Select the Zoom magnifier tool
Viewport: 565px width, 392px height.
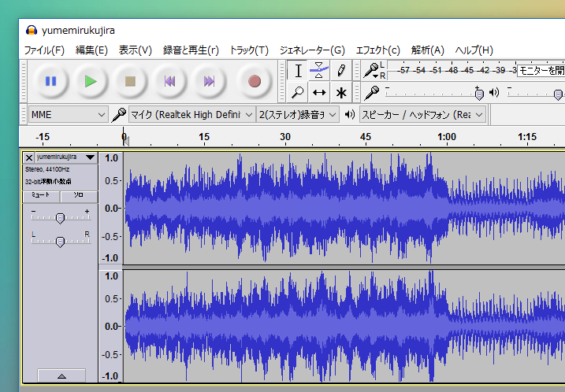coord(298,93)
